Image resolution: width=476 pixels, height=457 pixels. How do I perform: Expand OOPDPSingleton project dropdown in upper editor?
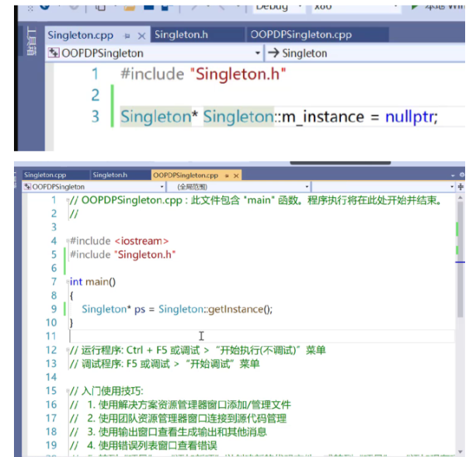[x=258, y=53]
